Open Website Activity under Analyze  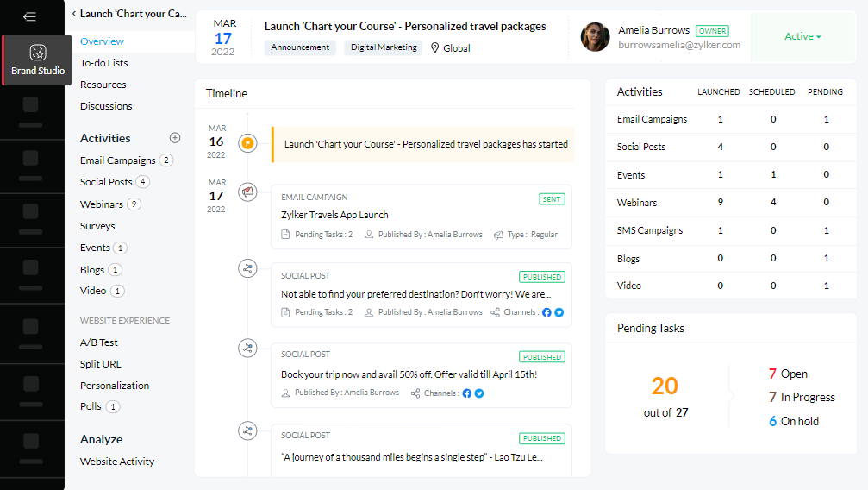[117, 462]
